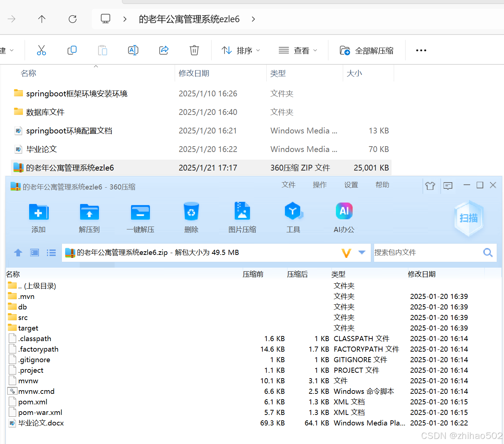Viewport: 504px width, 444px height.
Task: Click the Extract To (解压到) icon
Action: [89, 212]
